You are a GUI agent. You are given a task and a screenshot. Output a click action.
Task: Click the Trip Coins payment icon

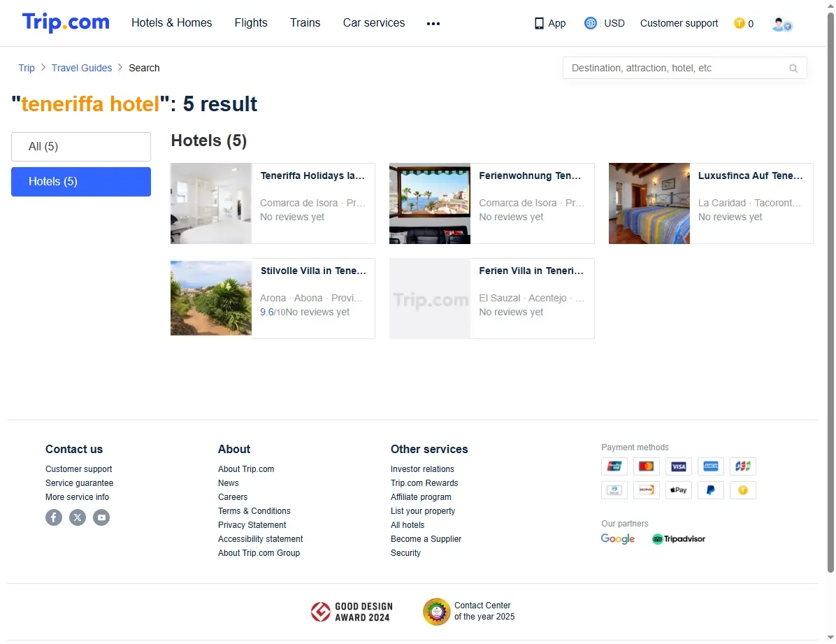click(743, 489)
